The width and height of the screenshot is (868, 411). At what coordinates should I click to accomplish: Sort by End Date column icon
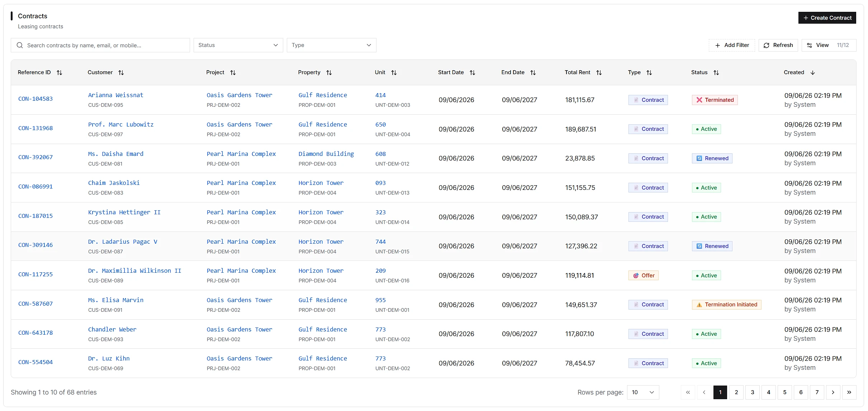coord(533,73)
